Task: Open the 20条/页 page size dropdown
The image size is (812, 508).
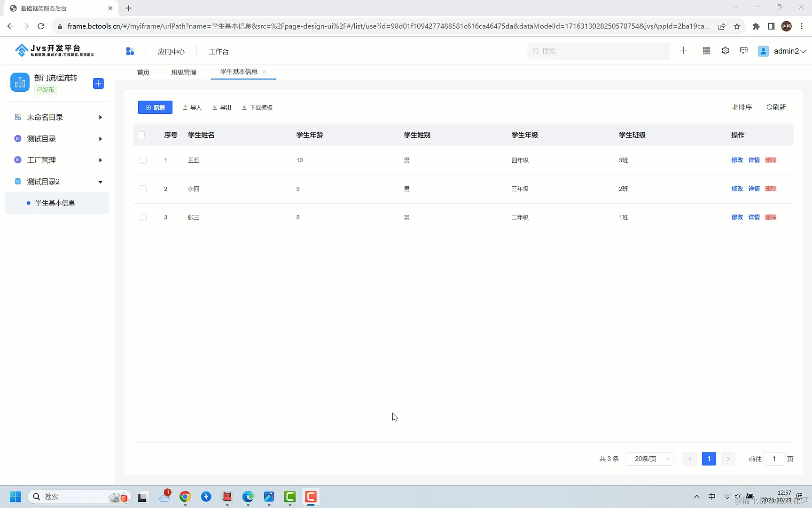Action: (649, 459)
